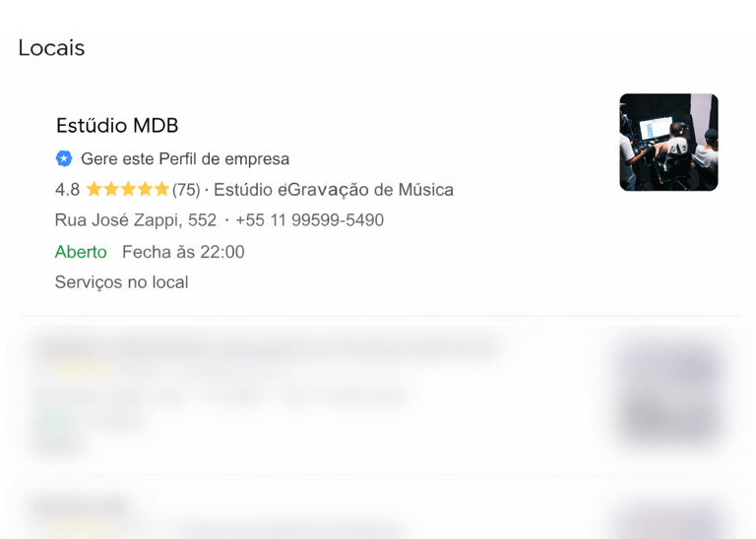Select 'Estúdio de Gravação de Música' category text
This screenshot has width=756, height=539.
334,190
